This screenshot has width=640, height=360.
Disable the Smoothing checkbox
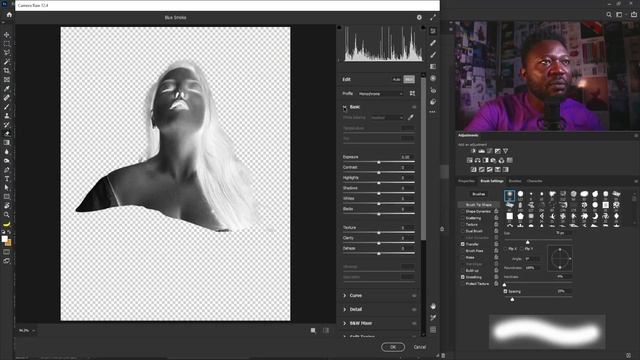tap(462, 277)
